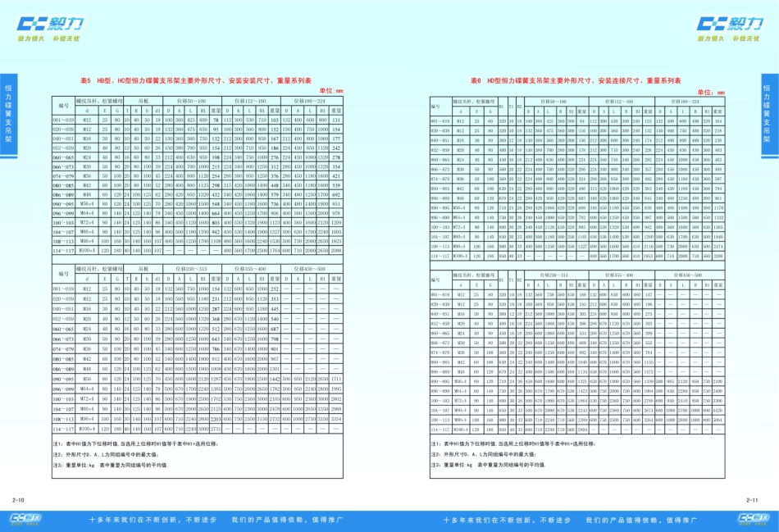779x532 pixels.
Task: Click the small logo in the footer's left corner
Action: click(x=26, y=520)
